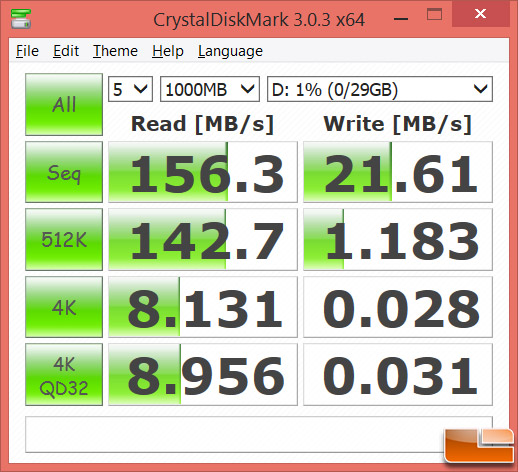Click the Seq read result 156.3

pos(203,172)
